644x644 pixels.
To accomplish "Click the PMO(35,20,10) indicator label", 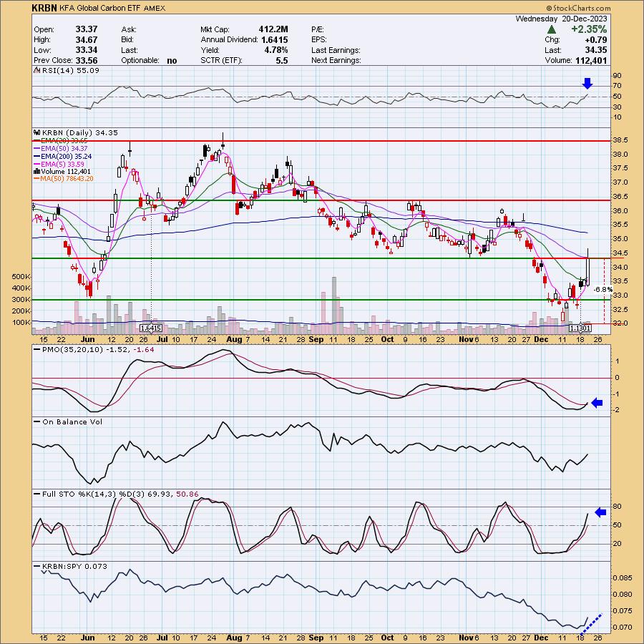I will pos(73,349).
